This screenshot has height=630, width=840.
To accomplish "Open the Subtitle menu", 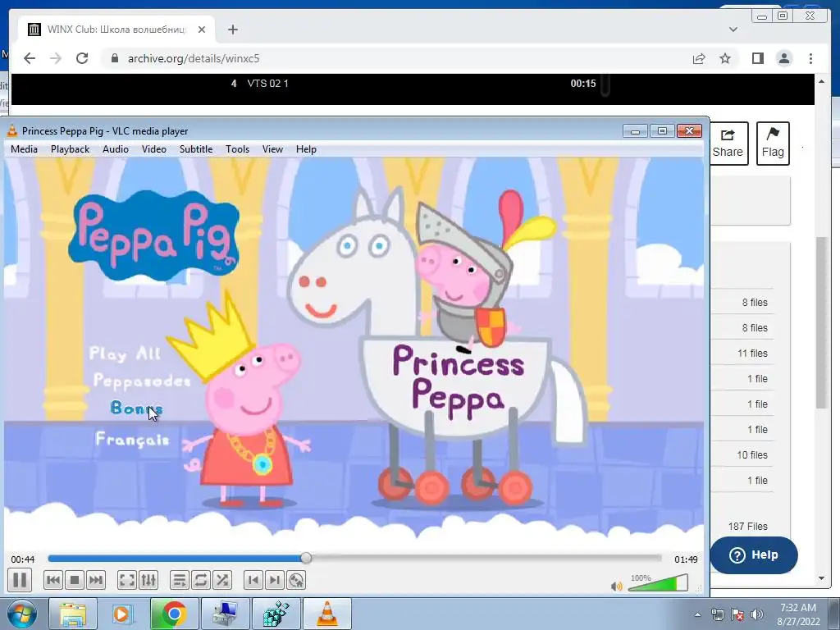I will 196,149.
